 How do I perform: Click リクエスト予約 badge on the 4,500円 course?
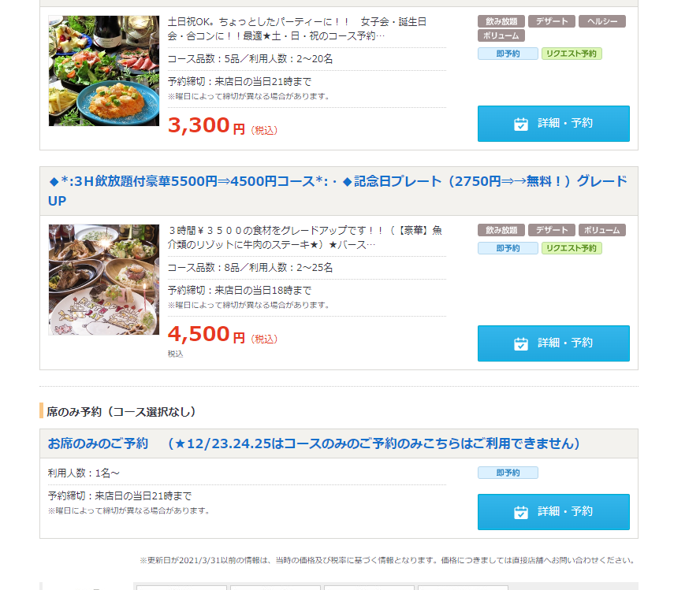(572, 248)
